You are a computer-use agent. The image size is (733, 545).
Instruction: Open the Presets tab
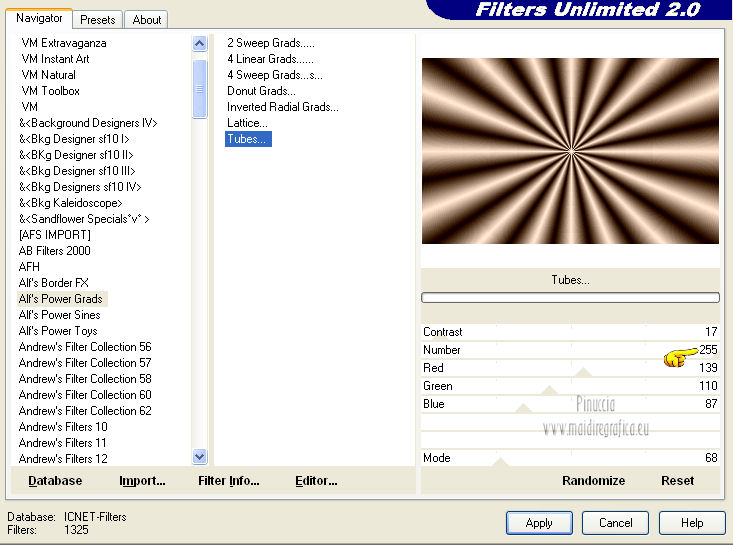(97, 20)
